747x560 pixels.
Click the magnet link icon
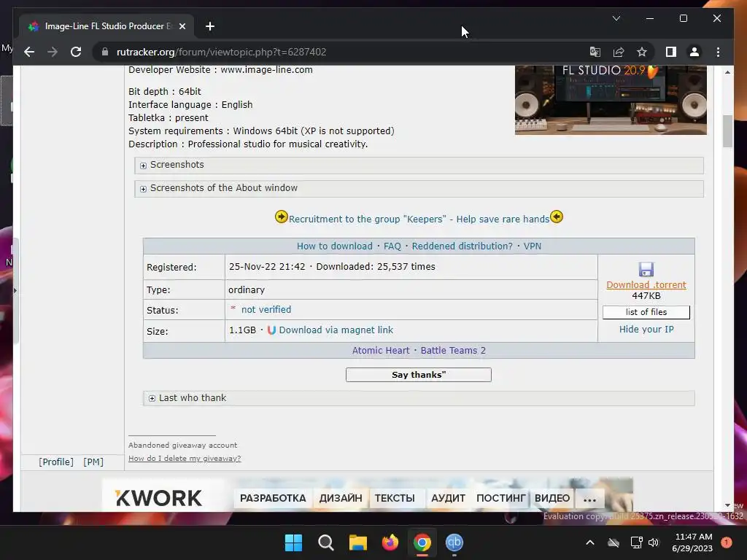271,330
